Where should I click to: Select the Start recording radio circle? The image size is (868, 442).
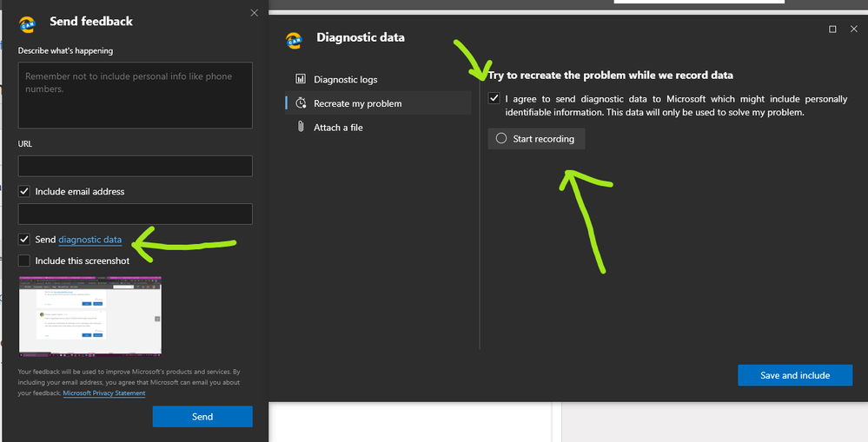pos(501,138)
